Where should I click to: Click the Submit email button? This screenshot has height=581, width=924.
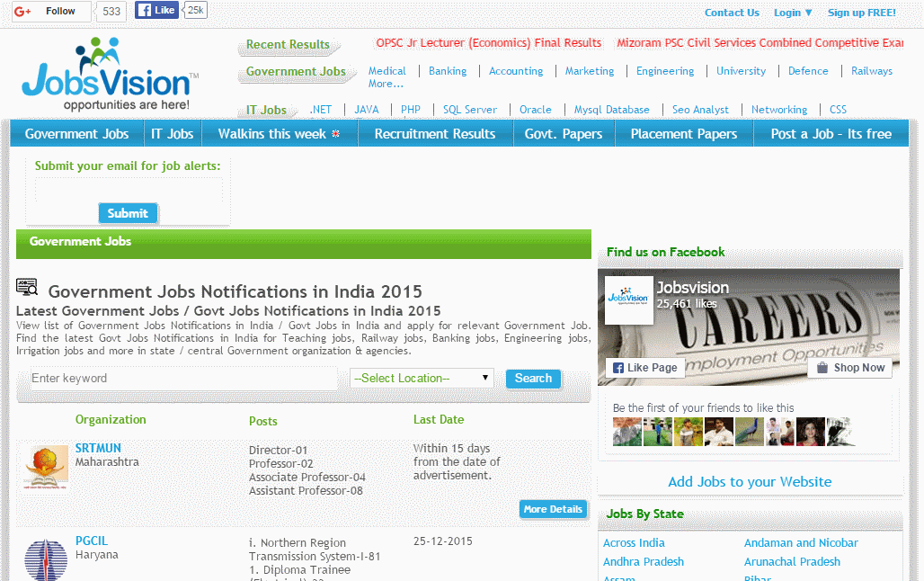pos(128,213)
